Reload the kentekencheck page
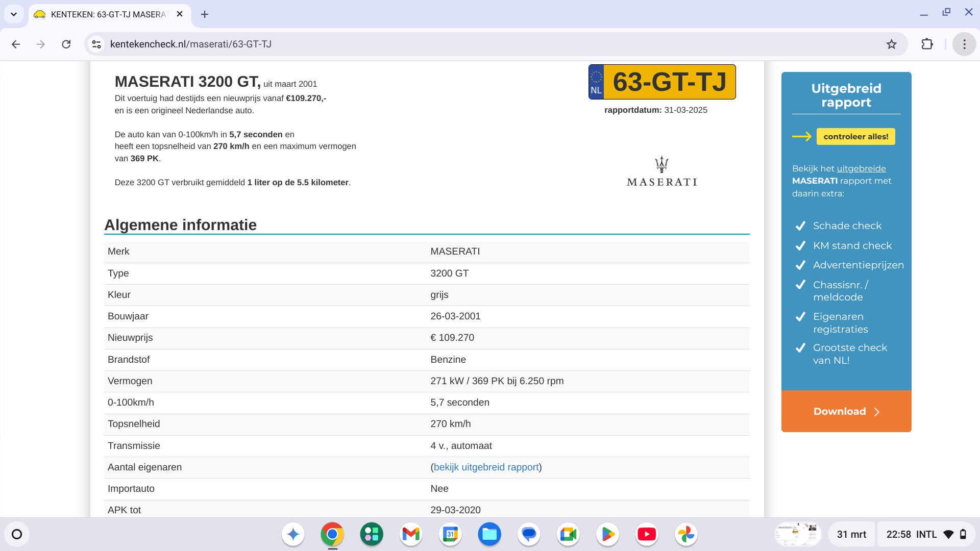The image size is (980, 551). [66, 44]
